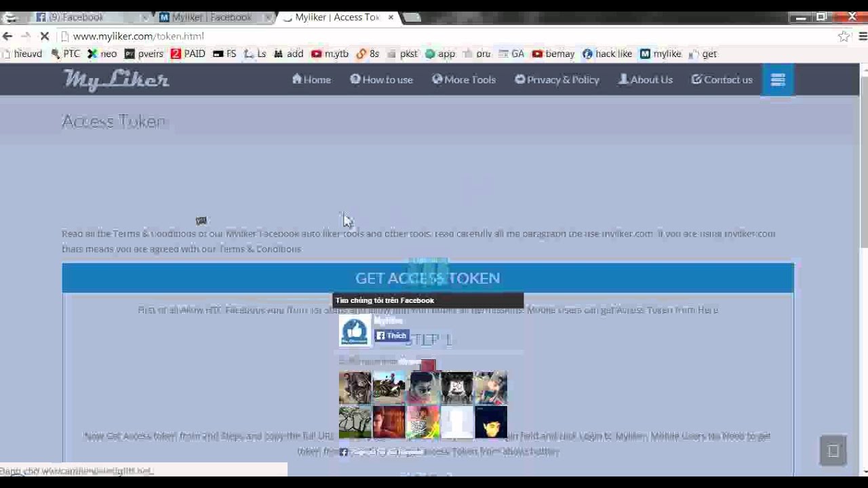
Task: Open the hack like bookmark
Action: click(x=608, y=54)
